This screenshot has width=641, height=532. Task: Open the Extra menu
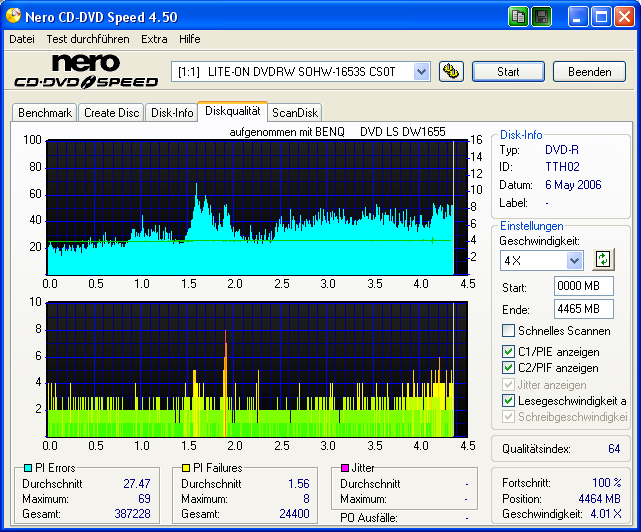pyautogui.click(x=154, y=39)
